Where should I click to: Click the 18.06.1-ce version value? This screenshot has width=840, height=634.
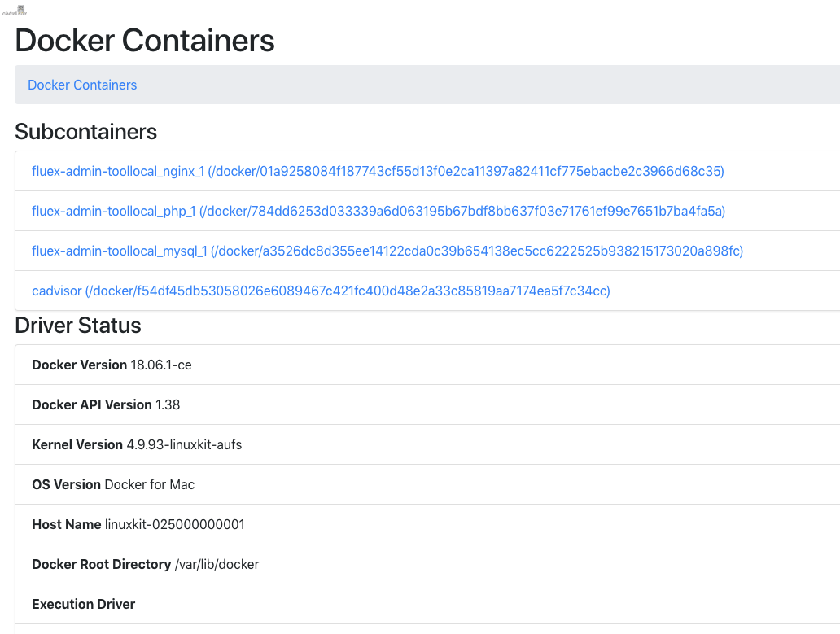tap(161, 365)
